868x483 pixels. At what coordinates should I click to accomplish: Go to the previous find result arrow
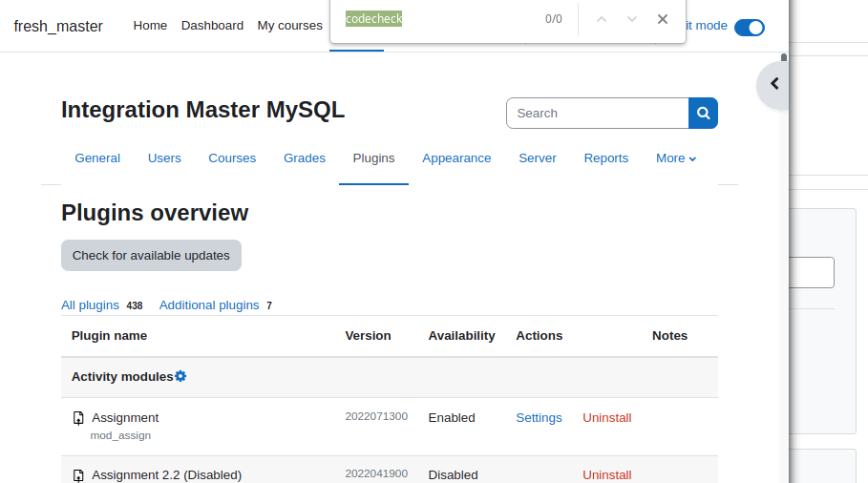[602, 19]
